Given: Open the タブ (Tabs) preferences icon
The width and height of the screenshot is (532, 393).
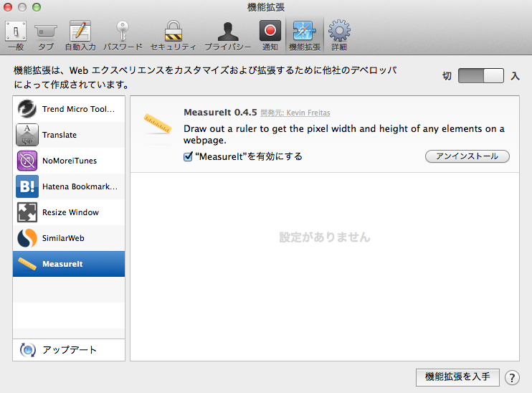Looking at the screenshot, I should coord(45,32).
